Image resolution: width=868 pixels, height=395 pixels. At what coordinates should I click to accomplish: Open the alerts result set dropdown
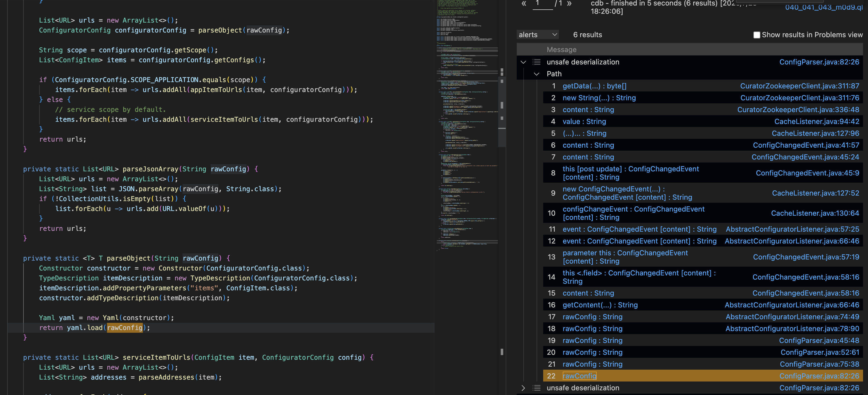[x=538, y=35]
